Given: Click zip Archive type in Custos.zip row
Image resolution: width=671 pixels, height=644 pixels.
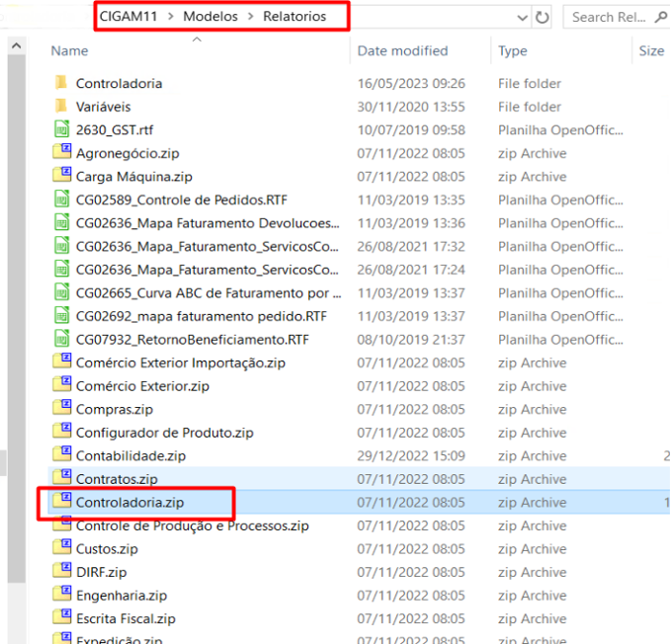Looking at the screenshot, I should tap(532, 548).
